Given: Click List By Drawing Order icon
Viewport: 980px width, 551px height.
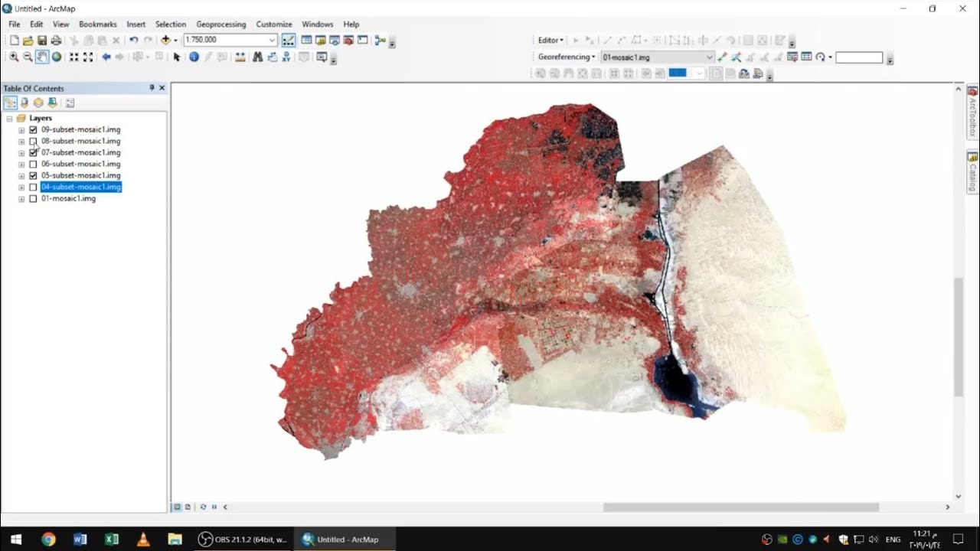Looking at the screenshot, I should [x=10, y=103].
